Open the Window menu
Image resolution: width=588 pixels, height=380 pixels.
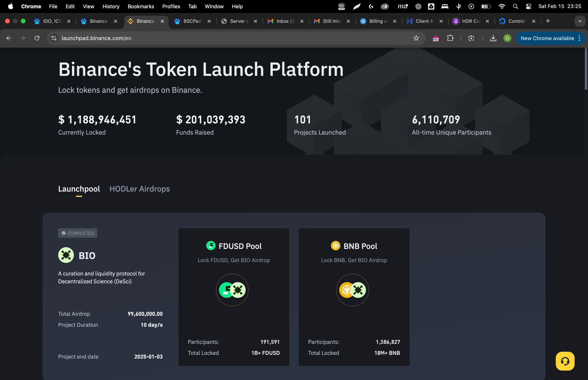point(214,6)
